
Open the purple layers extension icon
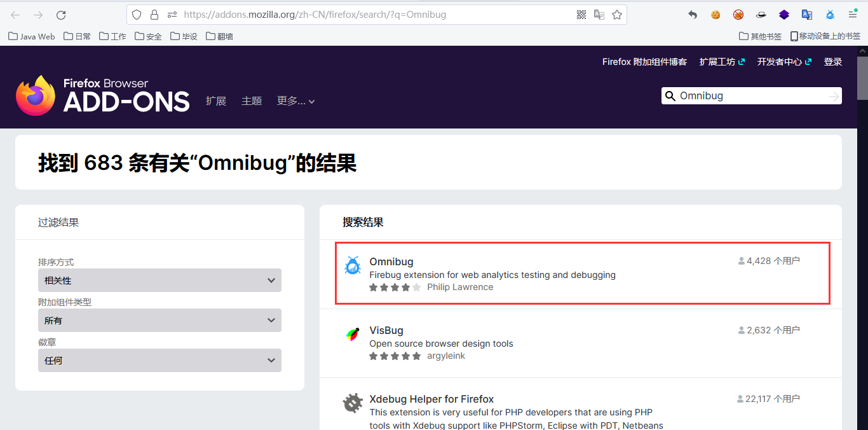pyautogui.click(x=784, y=15)
